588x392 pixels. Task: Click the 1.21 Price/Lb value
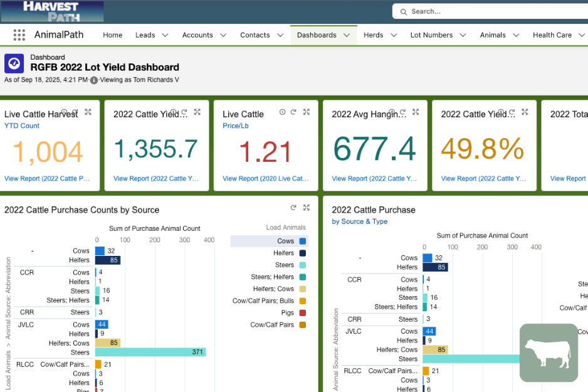pos(266,152)
